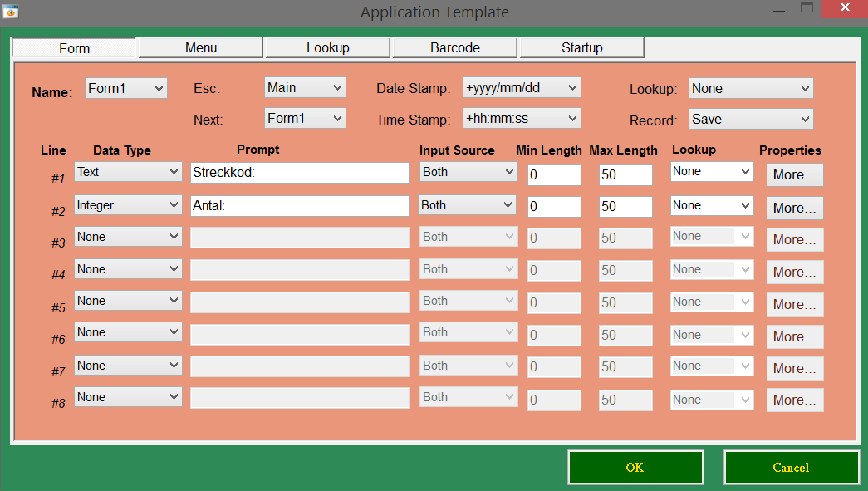Open Input Source dropdown for line #2
The width and height of the screenshot is (868, 491).
[468, 205]
